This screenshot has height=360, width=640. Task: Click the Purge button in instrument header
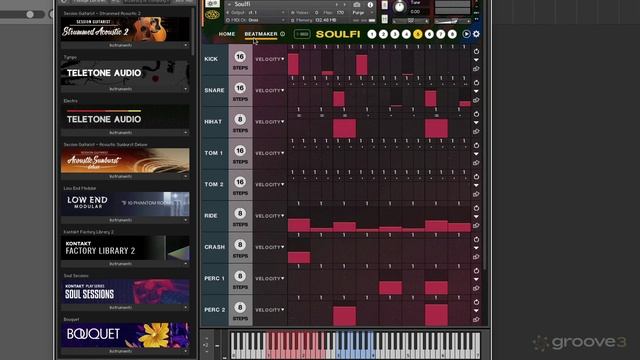click(x=358, y=13)
